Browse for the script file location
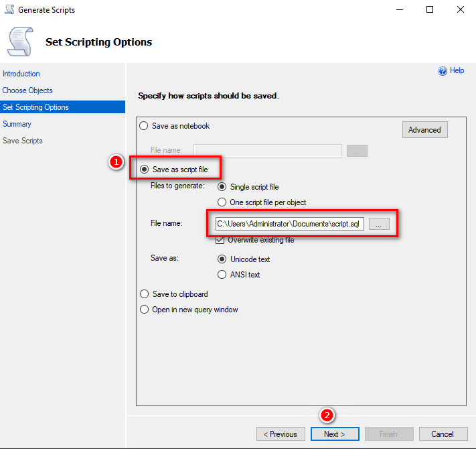 [379, 224]
